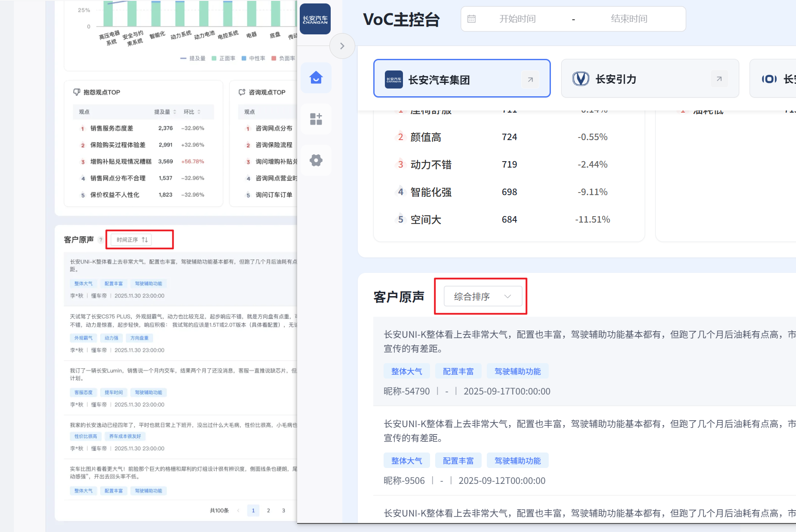Go to page 1 in left pagination
796x532 pixels.
click(x=253, y=511)
